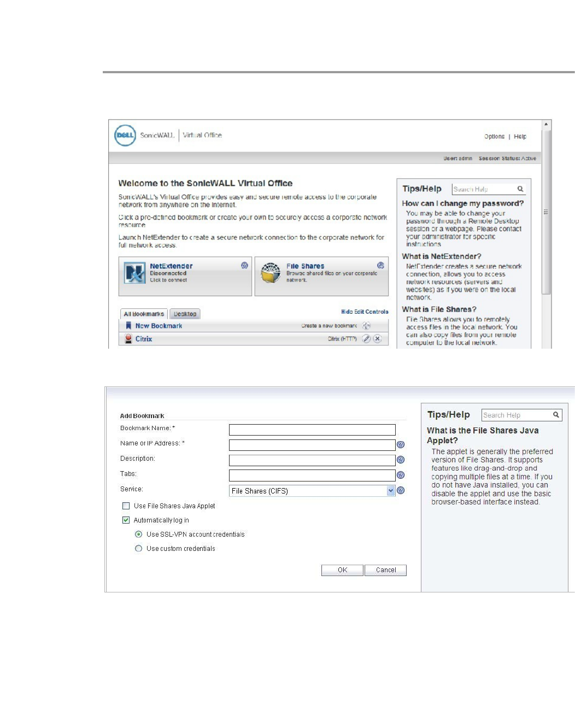Click search magnifier in upper Tips/Help
The height and width of the screenshot is (728, 575).
point(520,189)
